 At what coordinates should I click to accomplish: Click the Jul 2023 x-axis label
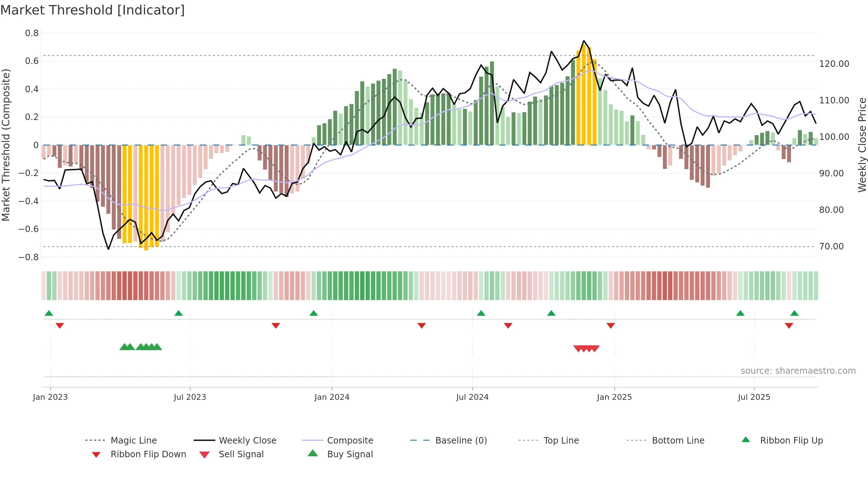pyautogui.click(x=190, y=397)
